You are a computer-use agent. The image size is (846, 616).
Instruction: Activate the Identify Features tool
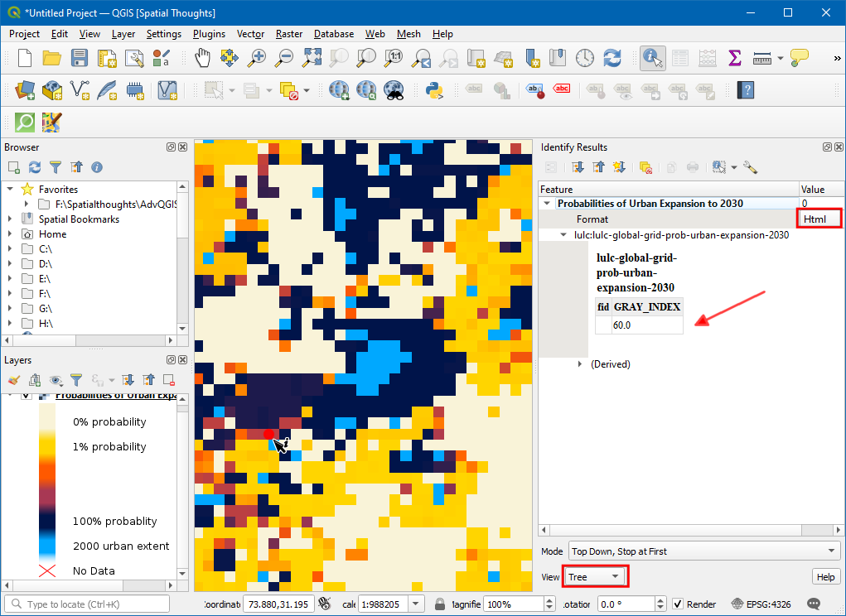tap(653, 58)
